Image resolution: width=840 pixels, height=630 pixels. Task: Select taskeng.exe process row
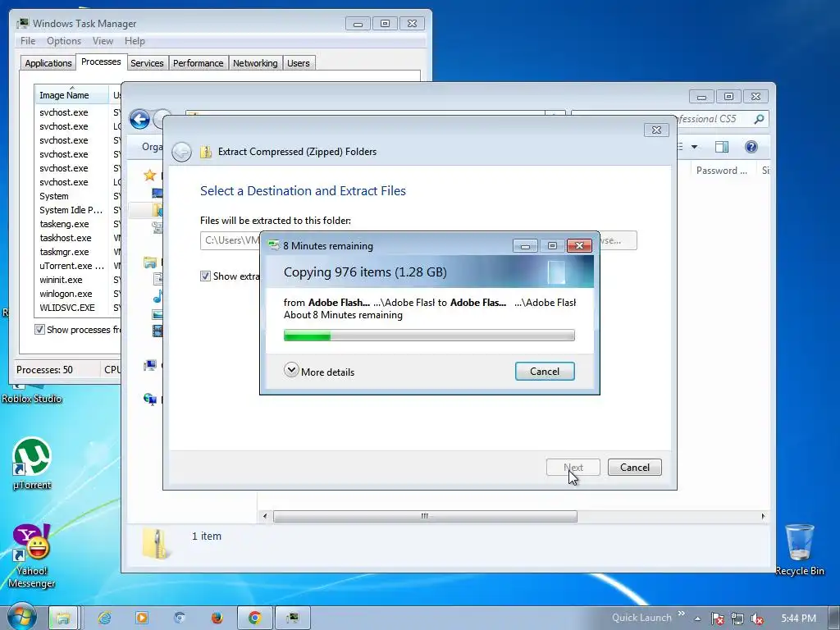78,224
